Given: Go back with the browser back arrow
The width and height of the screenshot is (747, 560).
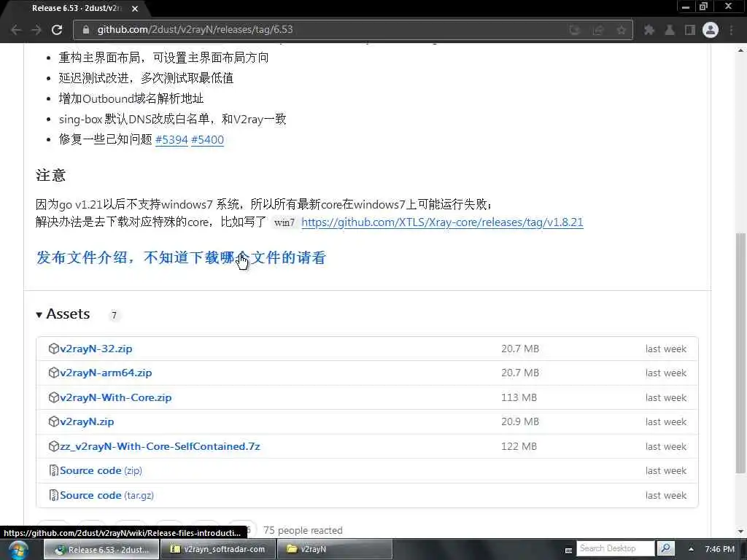Looking at the screenshot, I should tap(16, 30).
